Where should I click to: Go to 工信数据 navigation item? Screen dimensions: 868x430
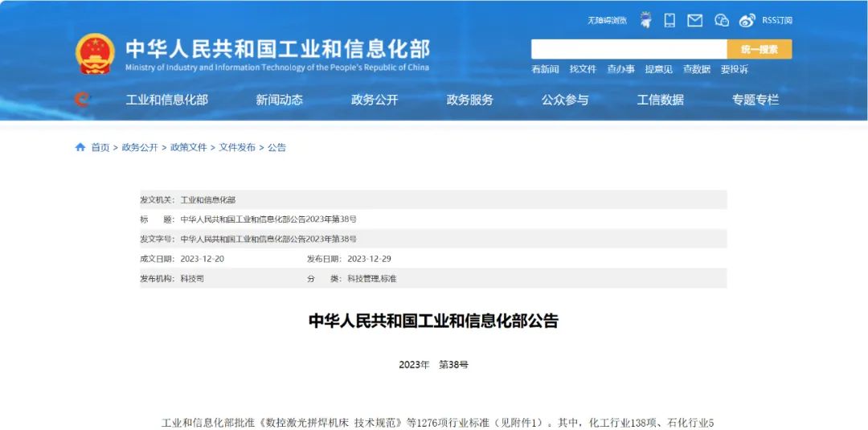pyautogui.click(x=660, y=100)
